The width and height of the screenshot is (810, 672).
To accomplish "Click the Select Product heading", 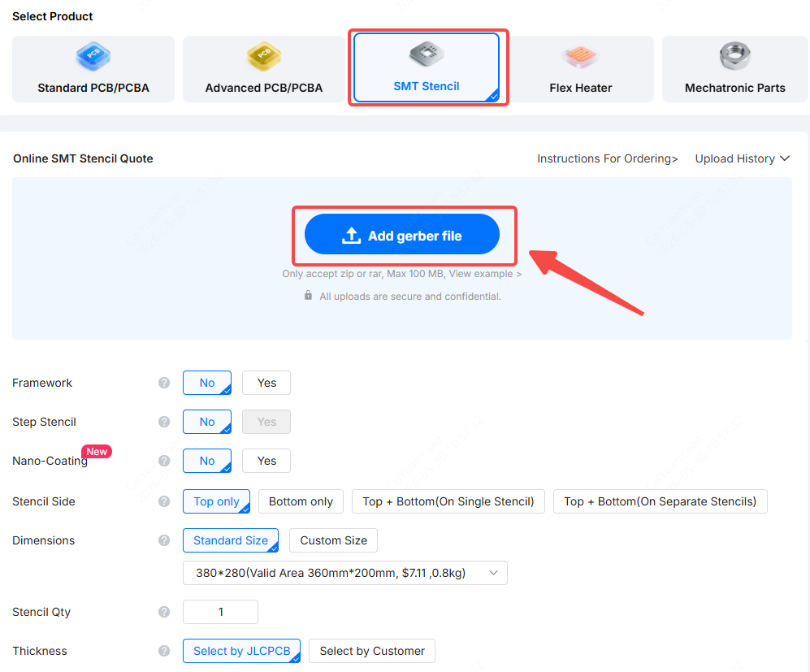I will click(52, 16).
